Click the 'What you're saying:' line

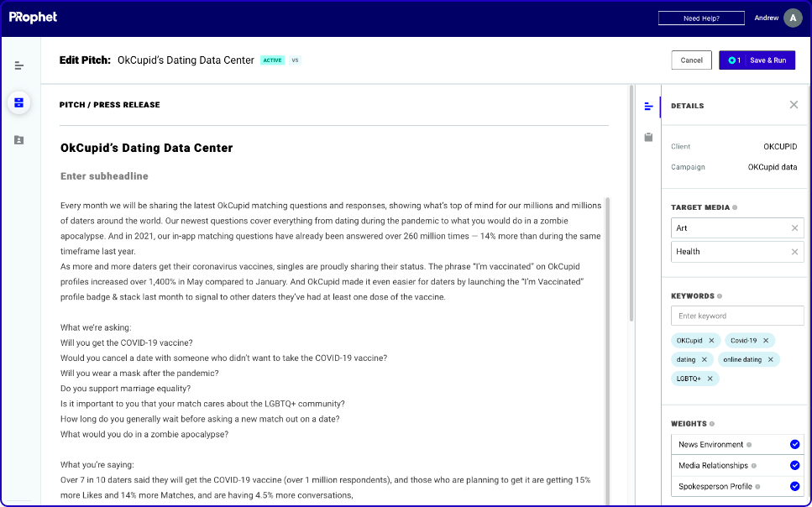(97, 464)
